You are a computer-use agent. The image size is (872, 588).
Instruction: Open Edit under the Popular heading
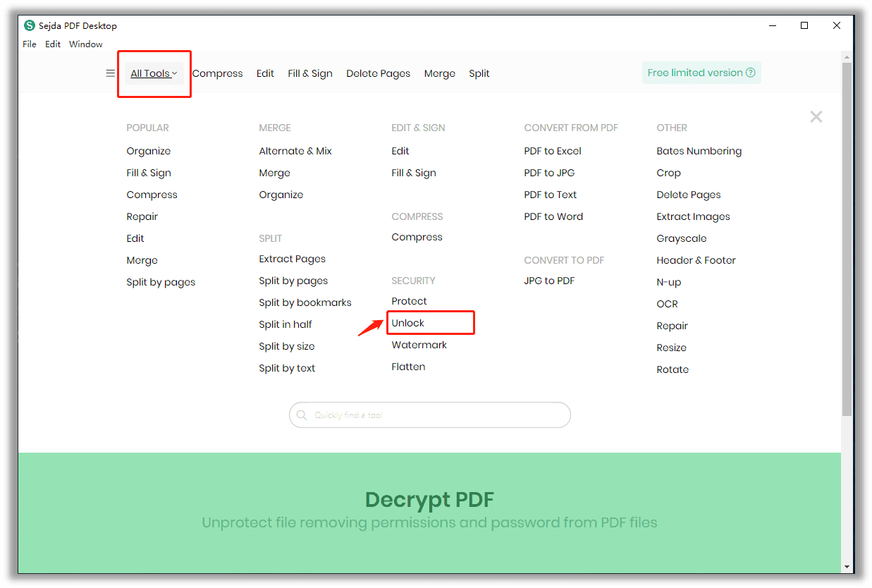(x=135, y=238)
